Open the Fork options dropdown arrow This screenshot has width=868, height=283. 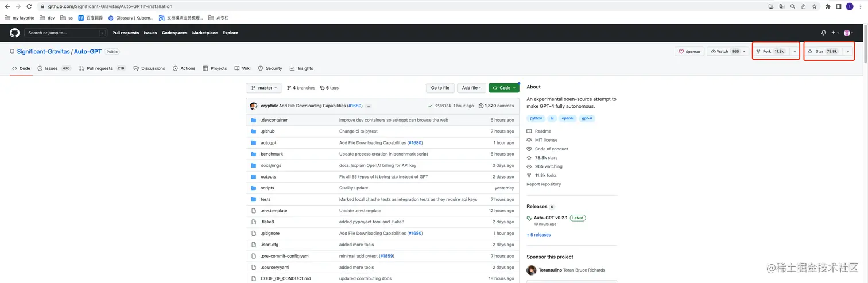pyautogui.click(x=795, y=52)
